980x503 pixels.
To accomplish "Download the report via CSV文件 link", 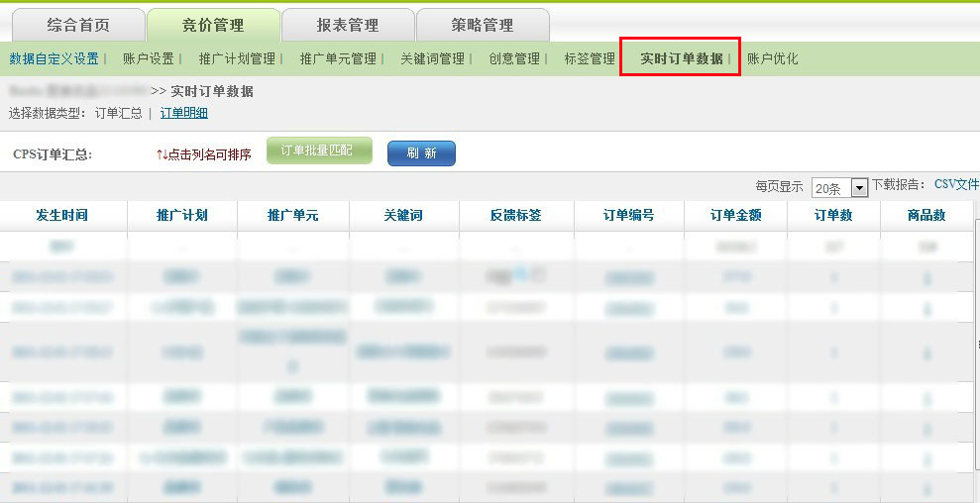I will coord(956,184).
